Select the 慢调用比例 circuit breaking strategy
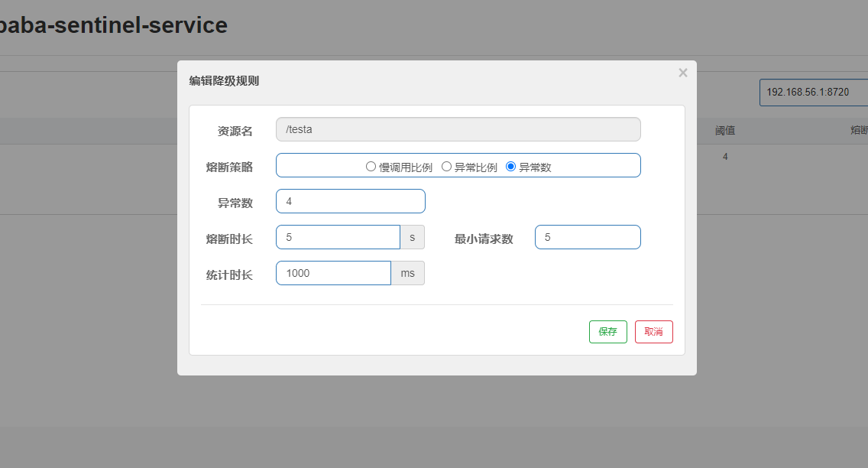The height and width of the screenshot is (468, 868). pyautogui.click(x=372, y=166)
